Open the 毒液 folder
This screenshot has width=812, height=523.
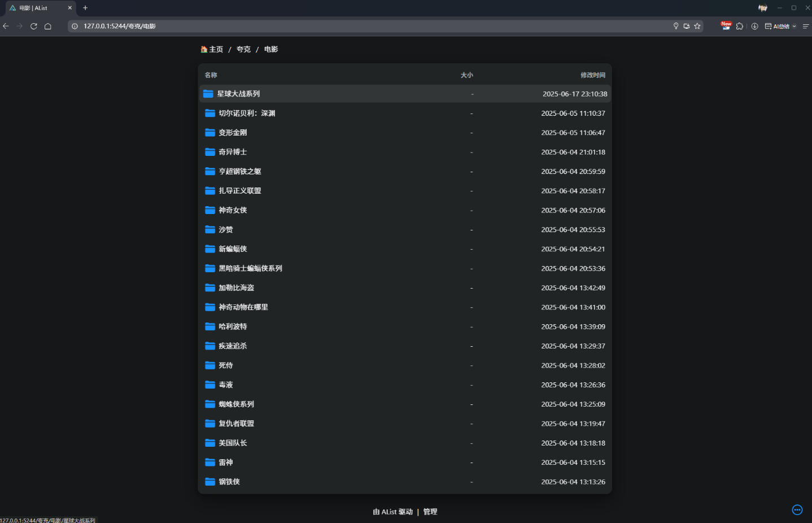click(405, 385)
